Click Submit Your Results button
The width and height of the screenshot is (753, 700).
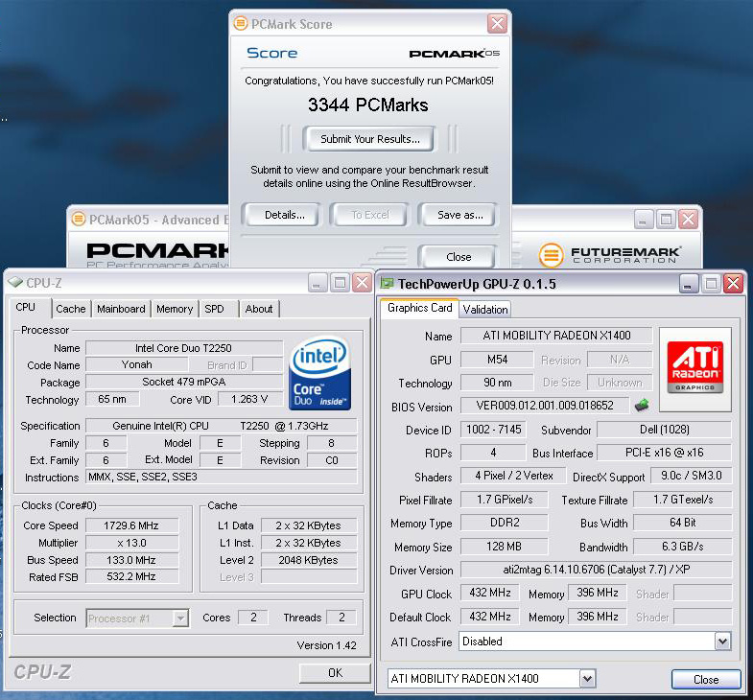click(x=369, y=139)
